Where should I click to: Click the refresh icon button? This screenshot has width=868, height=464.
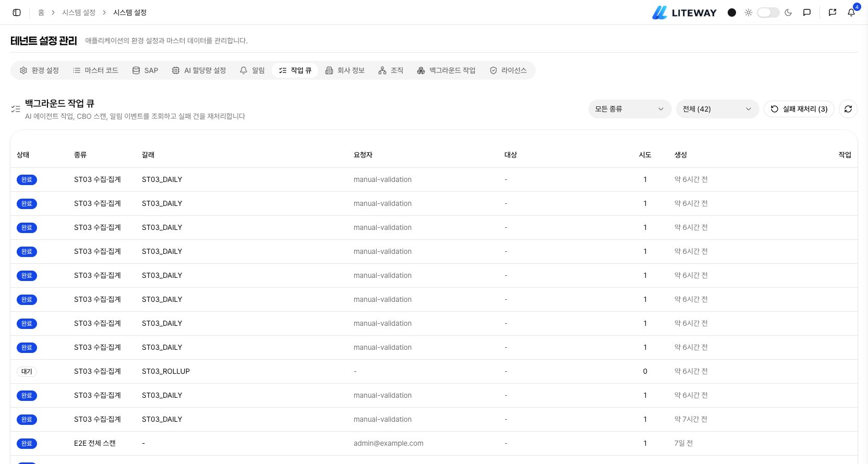pyautogui.click(x=848, y=109)
